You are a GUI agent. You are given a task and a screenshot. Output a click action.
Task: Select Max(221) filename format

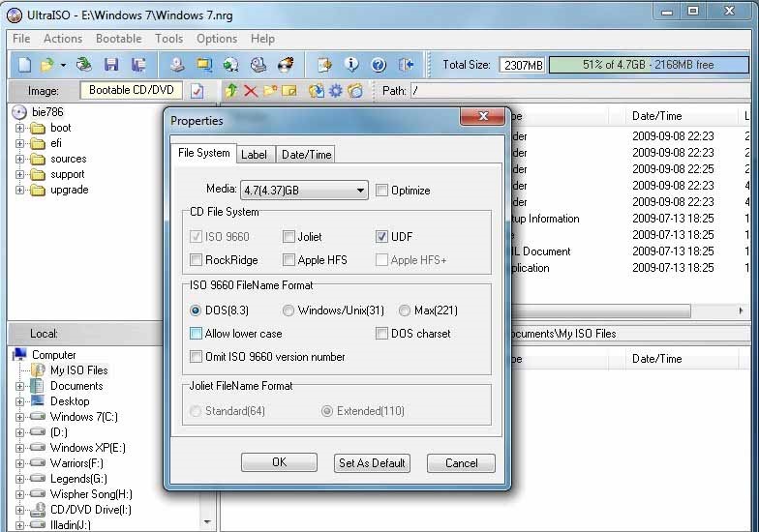[x=405, y=310]
